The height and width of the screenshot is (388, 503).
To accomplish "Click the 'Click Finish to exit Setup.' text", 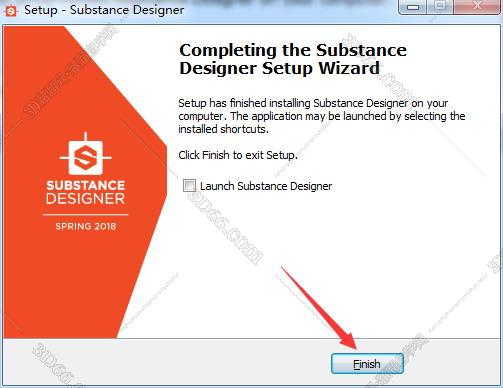I will (238, 155).
